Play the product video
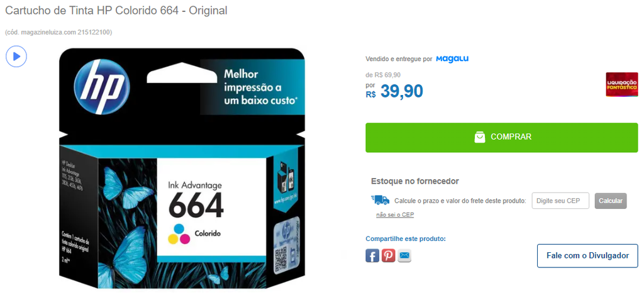The image size is (644, 295). [16, 56]
